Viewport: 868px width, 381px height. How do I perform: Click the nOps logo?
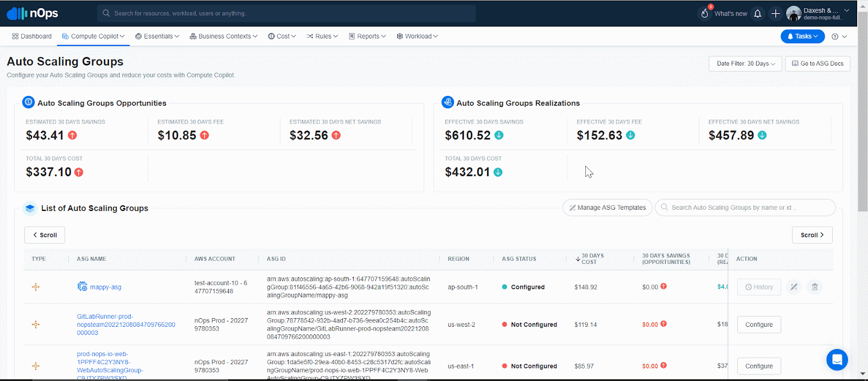[x=33, y=14]
